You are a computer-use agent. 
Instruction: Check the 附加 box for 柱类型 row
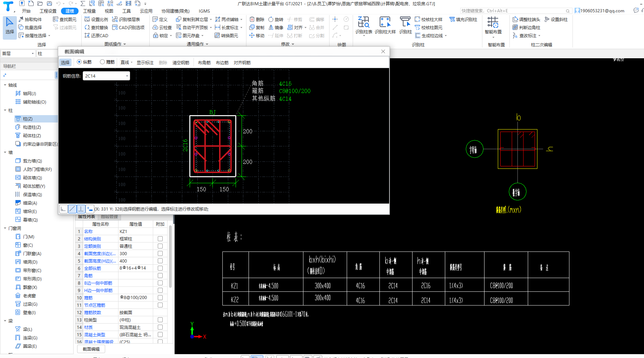(x=160, y=320)
